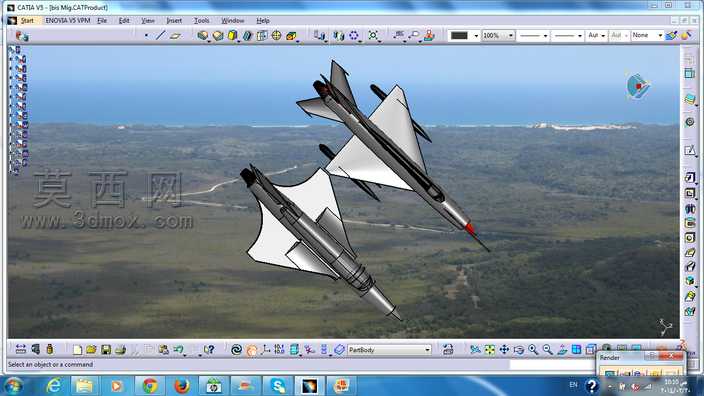
Task: Open the Help menu
Action: click(x=263, y=21)
